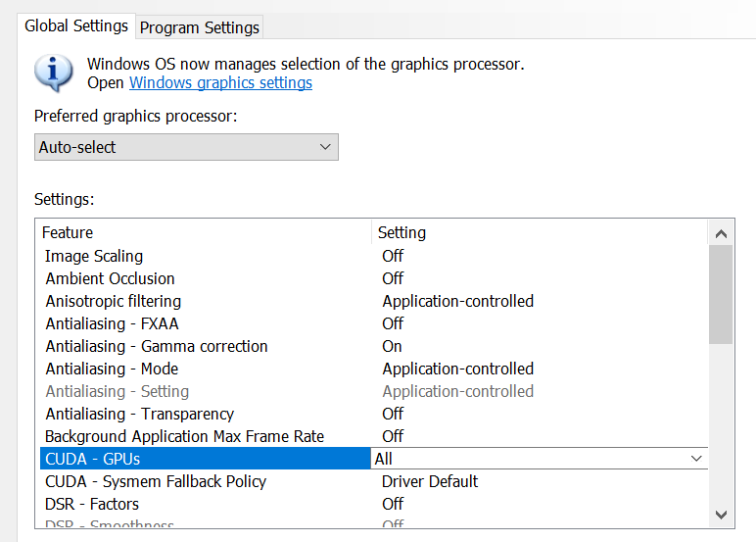Switch to the Program Settings tab
The height and width of the screenshot is (542, 756).
(x=200, y=27)
